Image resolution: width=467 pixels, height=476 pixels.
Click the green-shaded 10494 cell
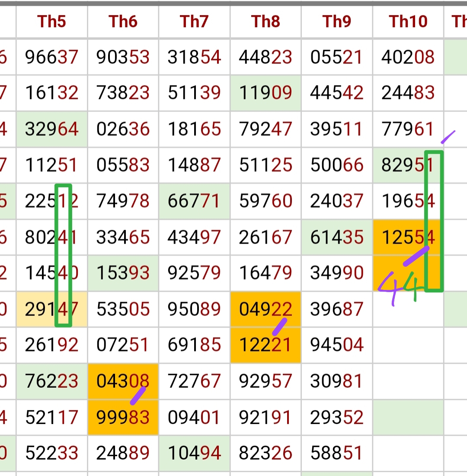pos(194,453)
